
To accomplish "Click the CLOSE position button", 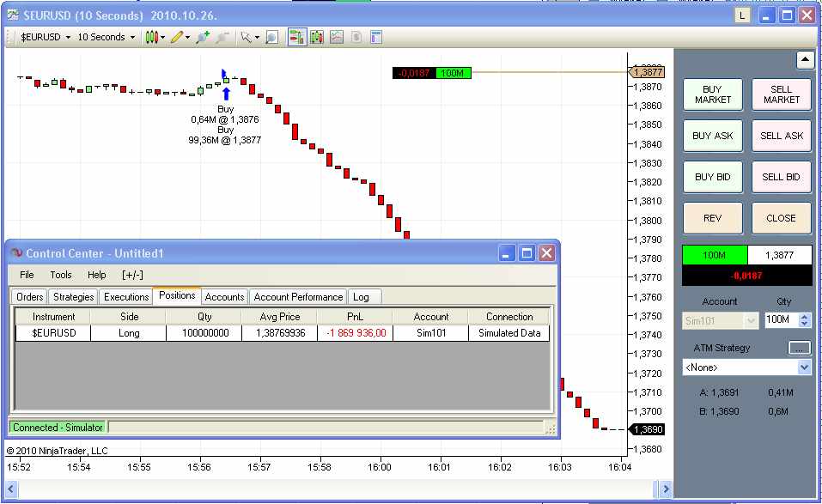I will (x=781, y=218).
